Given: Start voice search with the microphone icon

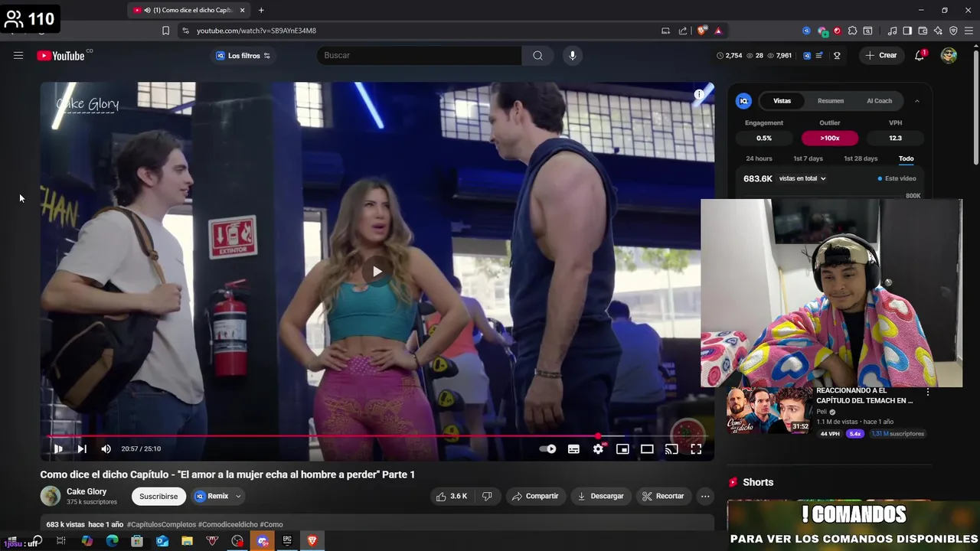Looking at the screenshot, I should tap(572, 55).
